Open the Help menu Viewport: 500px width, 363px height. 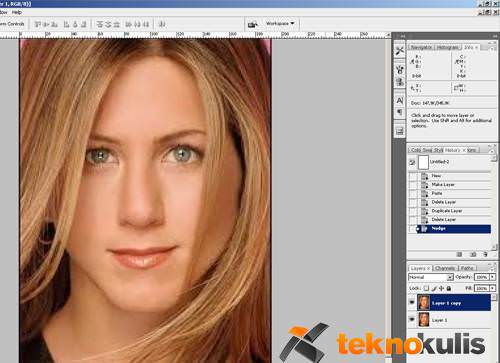point(17,12)
